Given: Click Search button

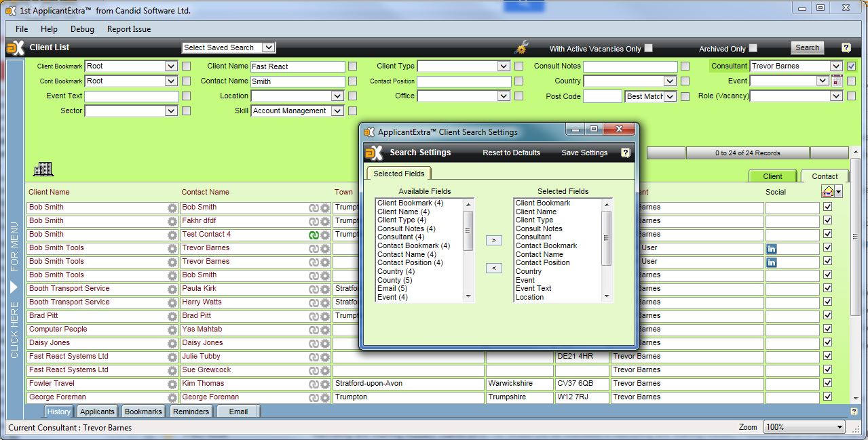Looking at the screenshot, I should 808,48.
